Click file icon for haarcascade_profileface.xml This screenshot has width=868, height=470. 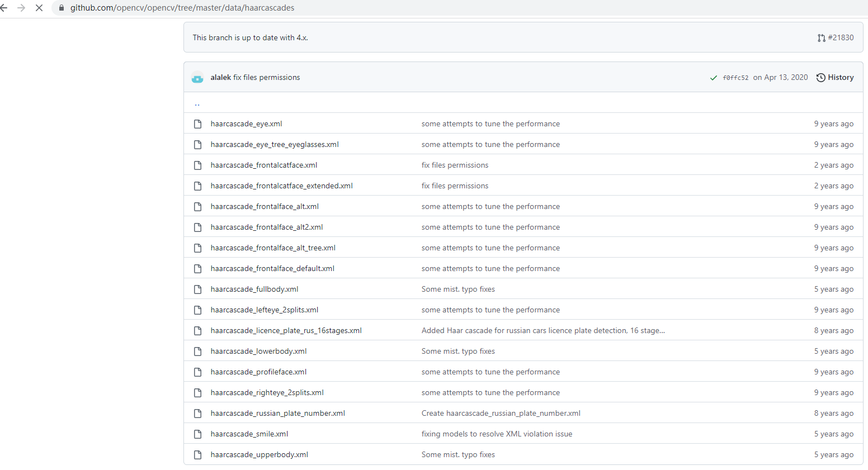[x=197, y=372]
